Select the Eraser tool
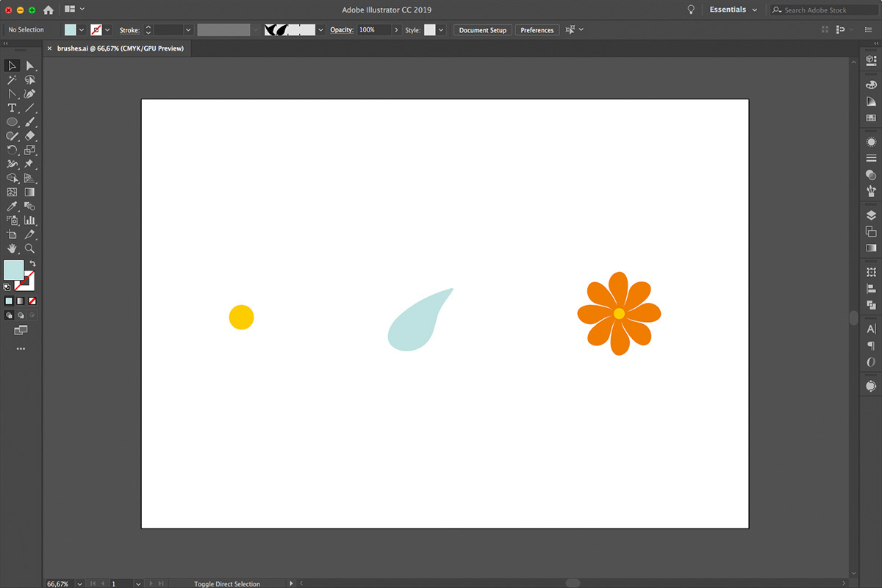Image resolution: width=882 pixels, height=588 pixels. tap(30, 136)
